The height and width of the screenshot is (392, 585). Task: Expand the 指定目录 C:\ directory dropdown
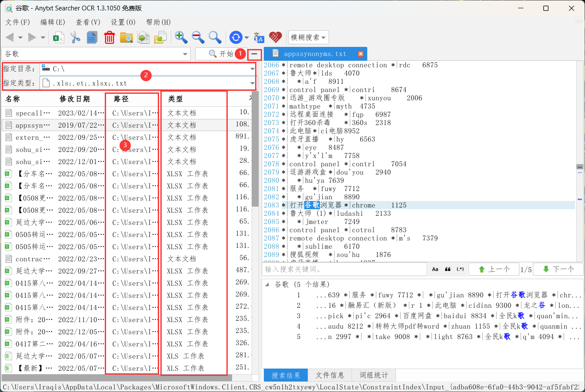click(252, 69)
